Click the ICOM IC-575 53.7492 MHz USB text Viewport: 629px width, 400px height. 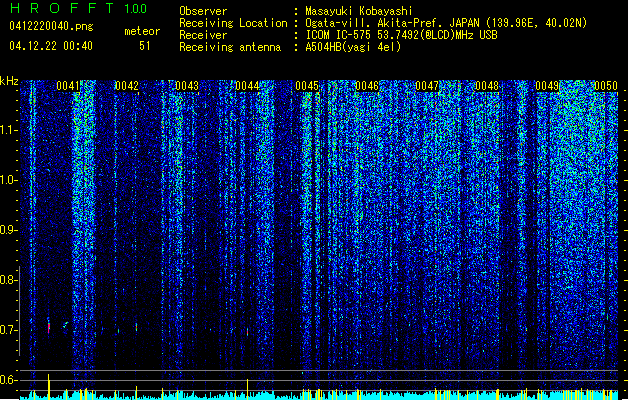401,35
